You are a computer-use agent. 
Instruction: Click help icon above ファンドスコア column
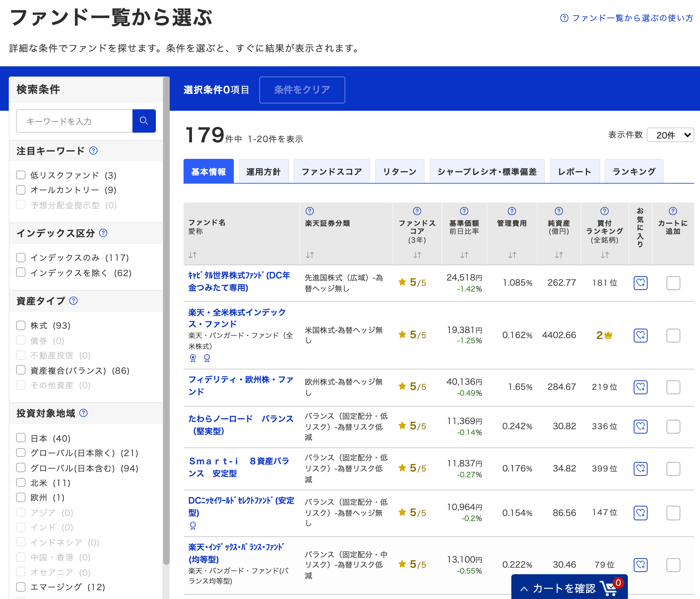tap(417, 211)
